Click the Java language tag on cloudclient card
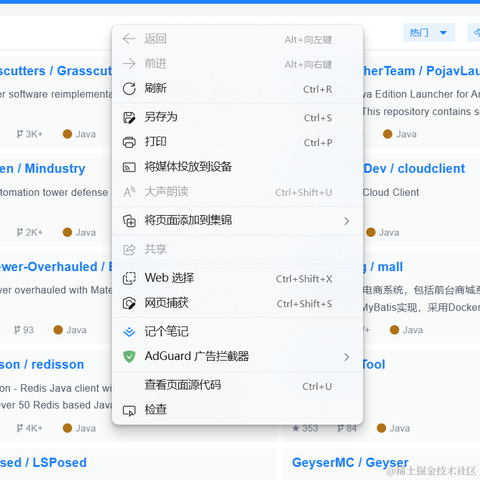The width and height of the screenshot is (480, 480). (383, 232)
